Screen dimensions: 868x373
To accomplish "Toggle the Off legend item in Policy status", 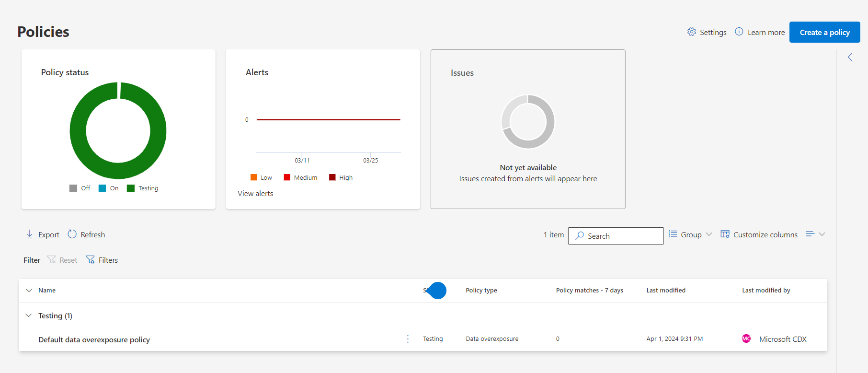I will (80, 188).
